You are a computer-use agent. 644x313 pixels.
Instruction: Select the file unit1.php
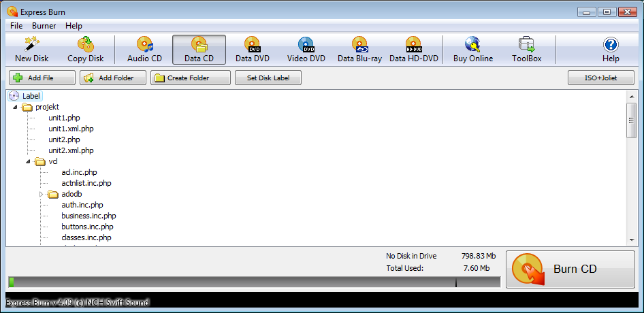click(x=64, y=118)
